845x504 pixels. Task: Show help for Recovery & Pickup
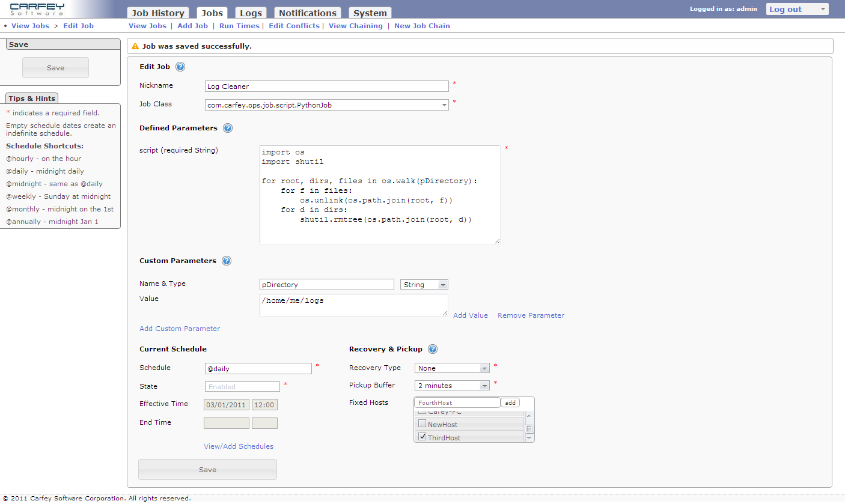433,349
